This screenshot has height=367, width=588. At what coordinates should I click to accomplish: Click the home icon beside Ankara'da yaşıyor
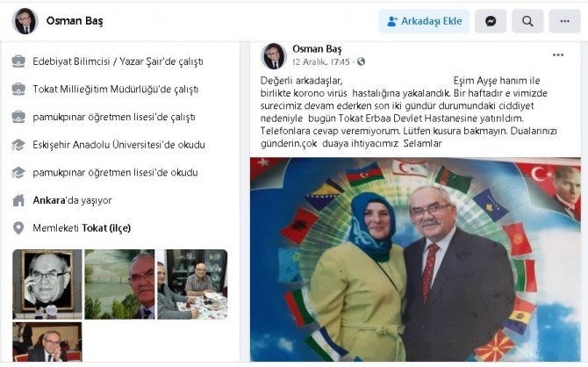[18, 200]
